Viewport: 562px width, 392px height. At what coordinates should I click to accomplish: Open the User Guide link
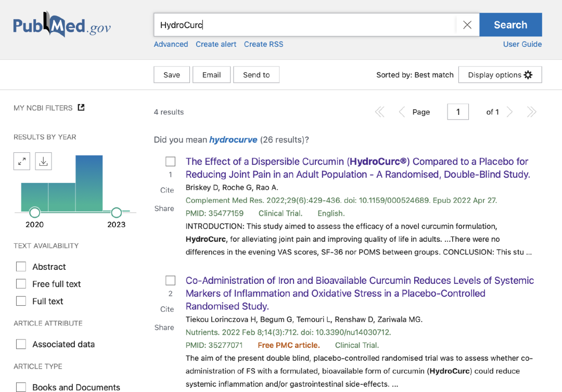pyautogui.click(x=522, y=44)
